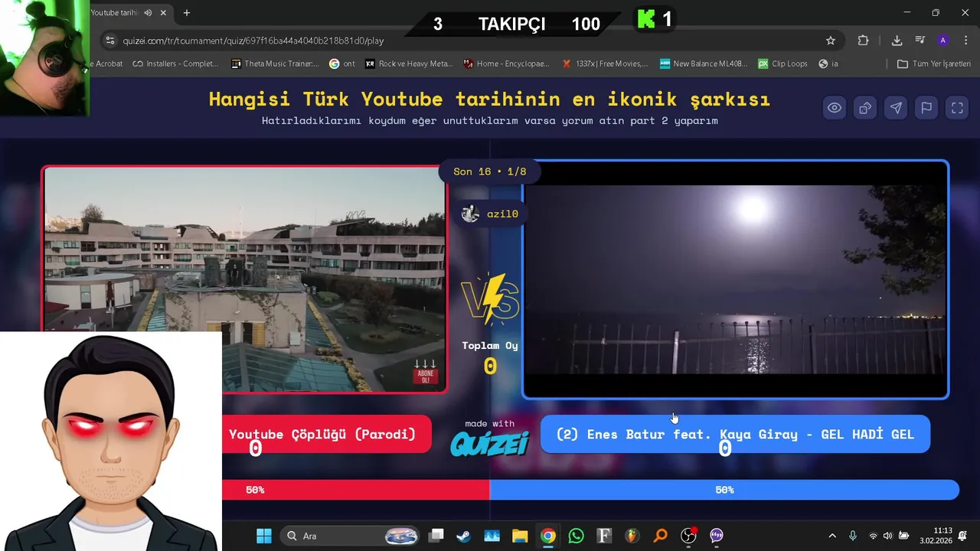
Task: Click the browser address bar URL
Action: [x=253, y=41]
